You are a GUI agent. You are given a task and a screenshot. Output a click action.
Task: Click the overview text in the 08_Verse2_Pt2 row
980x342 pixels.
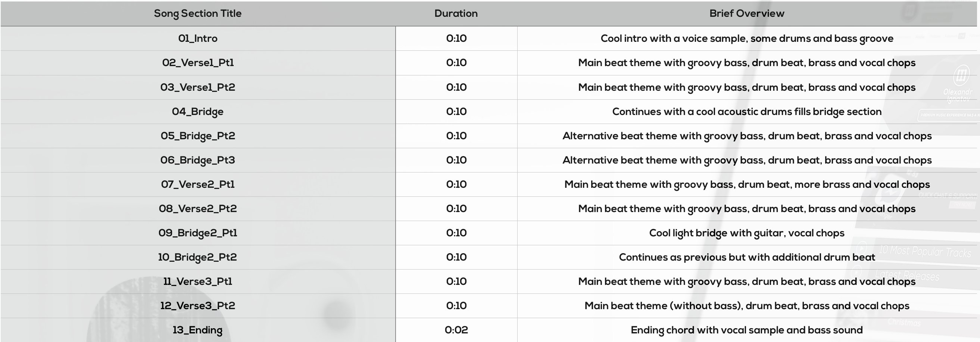[x=747, y=209]
